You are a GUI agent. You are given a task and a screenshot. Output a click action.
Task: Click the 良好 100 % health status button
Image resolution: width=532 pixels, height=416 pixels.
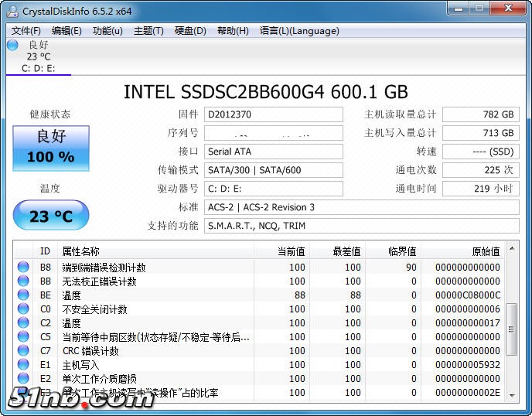(51, 147)
